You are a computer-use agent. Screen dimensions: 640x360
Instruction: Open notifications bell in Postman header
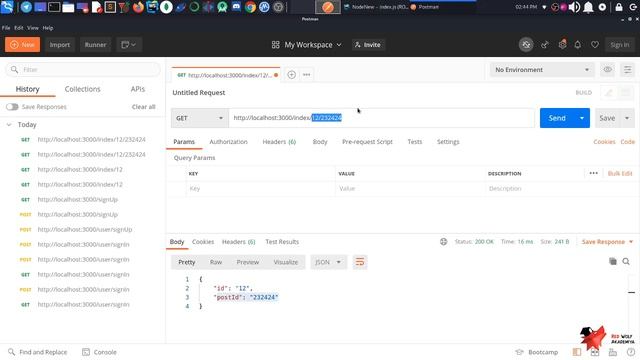tap(578, 45)
